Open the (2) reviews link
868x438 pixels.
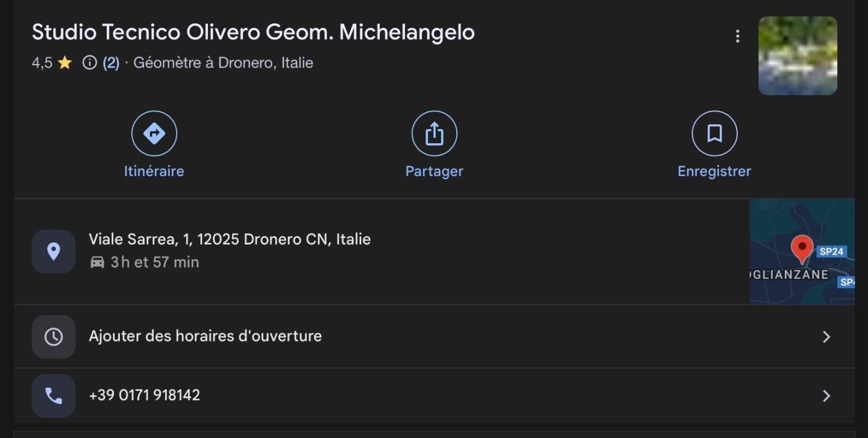[111, 63]
